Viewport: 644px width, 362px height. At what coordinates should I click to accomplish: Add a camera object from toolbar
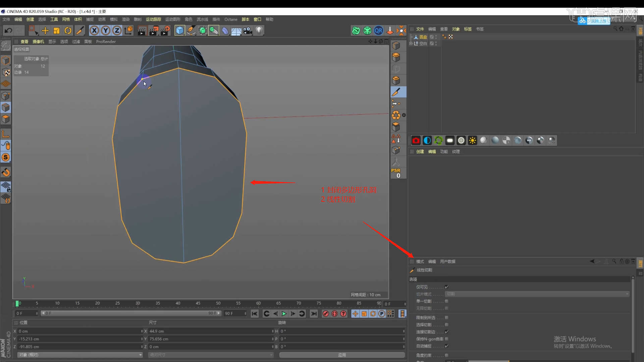coord(248,31)
